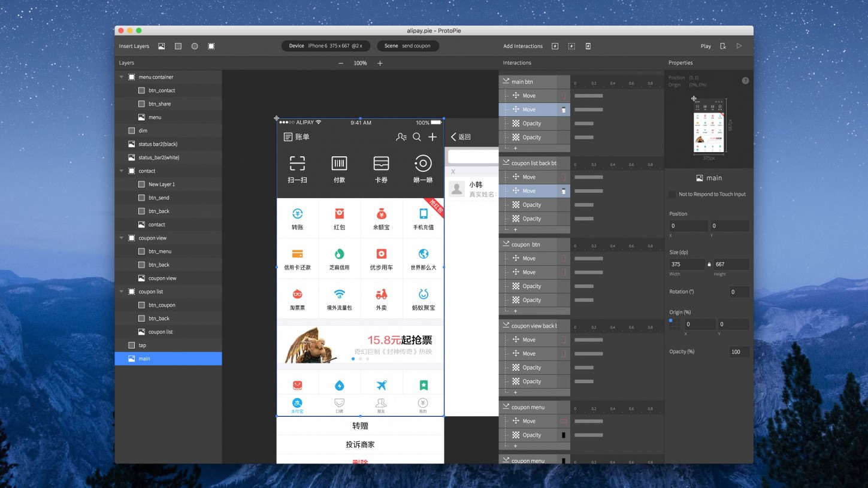Click the 手机充值 phone top-up icon
Viewport: 868px width, 488px height.
tap(424, 214)
